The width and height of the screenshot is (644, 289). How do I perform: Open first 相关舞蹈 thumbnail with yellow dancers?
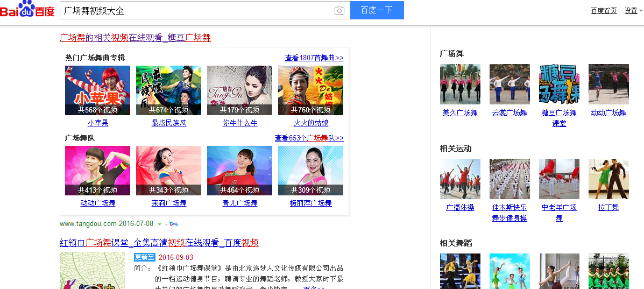(460, 271)
